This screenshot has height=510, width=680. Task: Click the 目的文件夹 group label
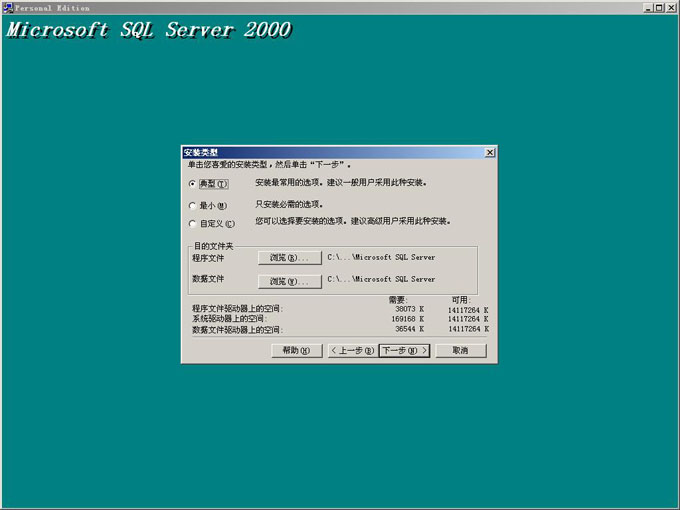[x=213, y=246]
